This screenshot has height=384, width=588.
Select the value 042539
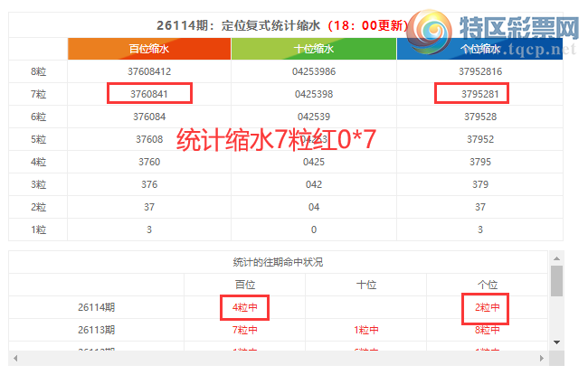[x=314, y=117]
